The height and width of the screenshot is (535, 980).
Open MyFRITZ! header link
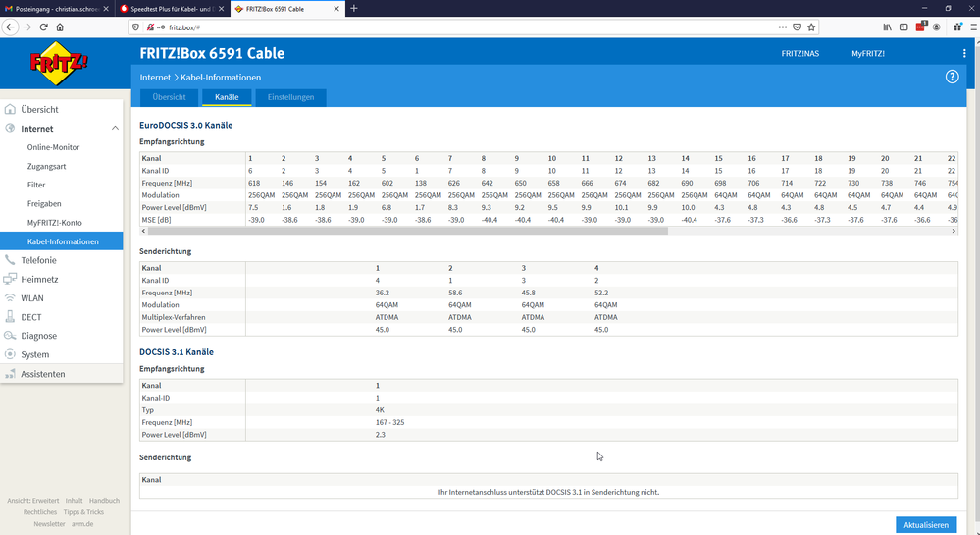tap(867, 53)
